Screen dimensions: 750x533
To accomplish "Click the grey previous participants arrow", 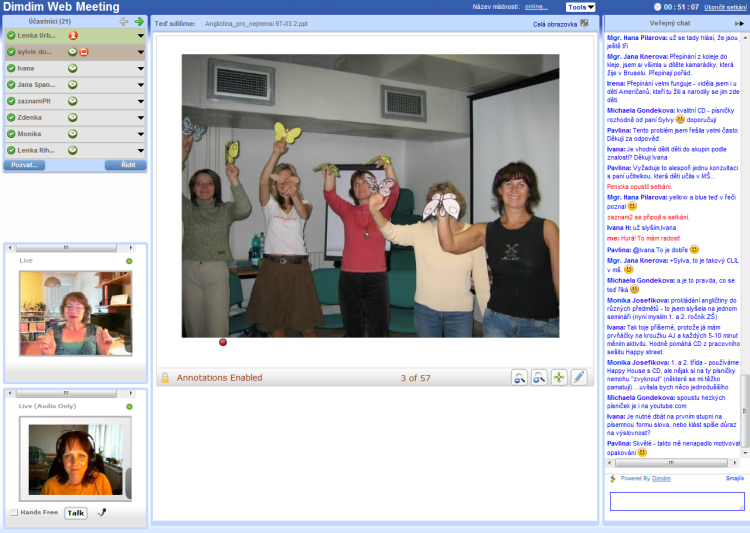I will 124,21.
